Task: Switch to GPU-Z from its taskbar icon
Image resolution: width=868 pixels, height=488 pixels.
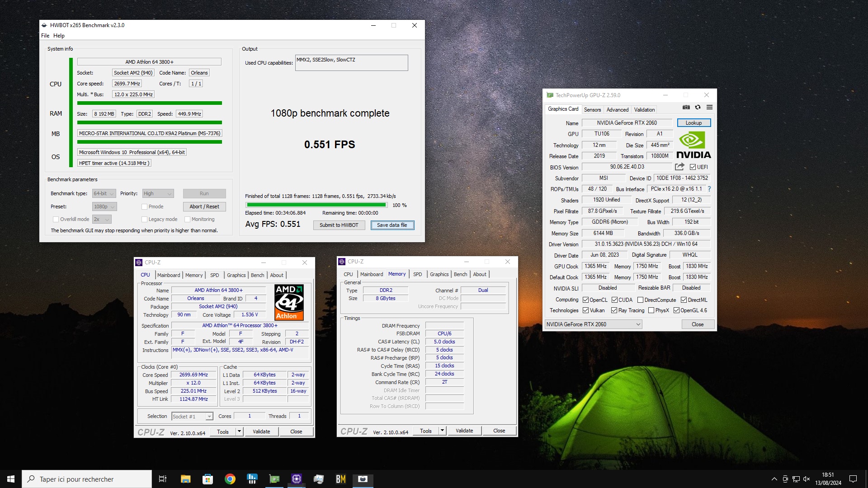Action: [x=274, y=479]
